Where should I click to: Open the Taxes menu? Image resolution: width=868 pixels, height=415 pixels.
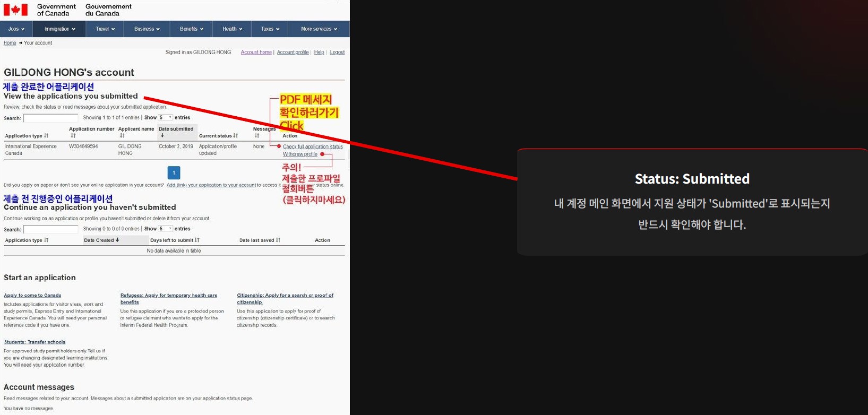[270, 29]
